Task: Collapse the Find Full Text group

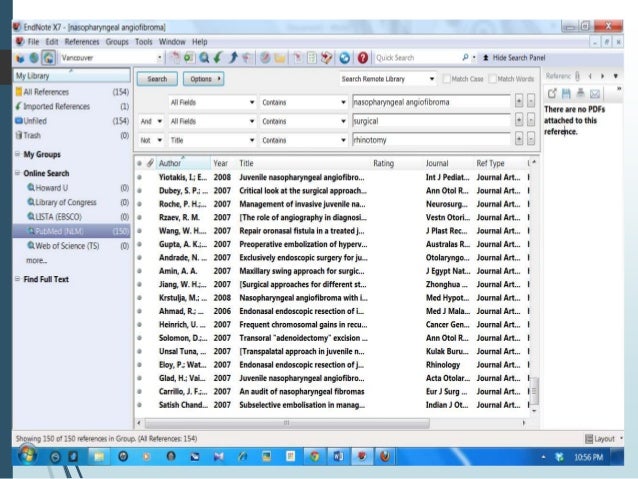Action: [x=17, y=279]
